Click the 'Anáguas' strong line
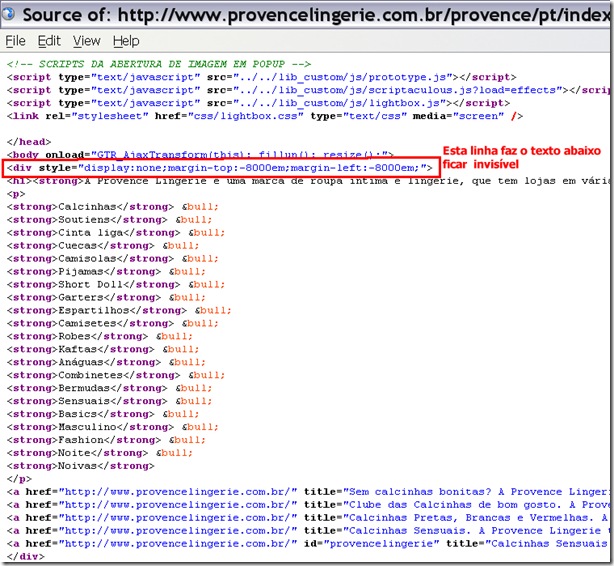Screen dimensions: 614x566 click(106, 362)
